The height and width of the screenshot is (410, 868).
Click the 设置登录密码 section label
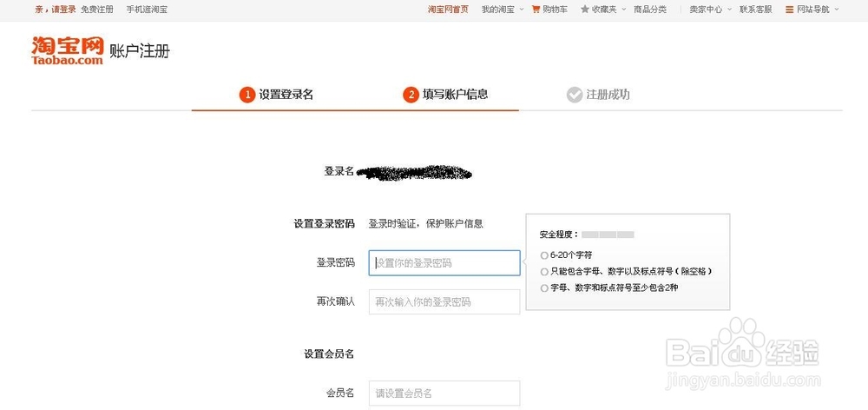324,224
